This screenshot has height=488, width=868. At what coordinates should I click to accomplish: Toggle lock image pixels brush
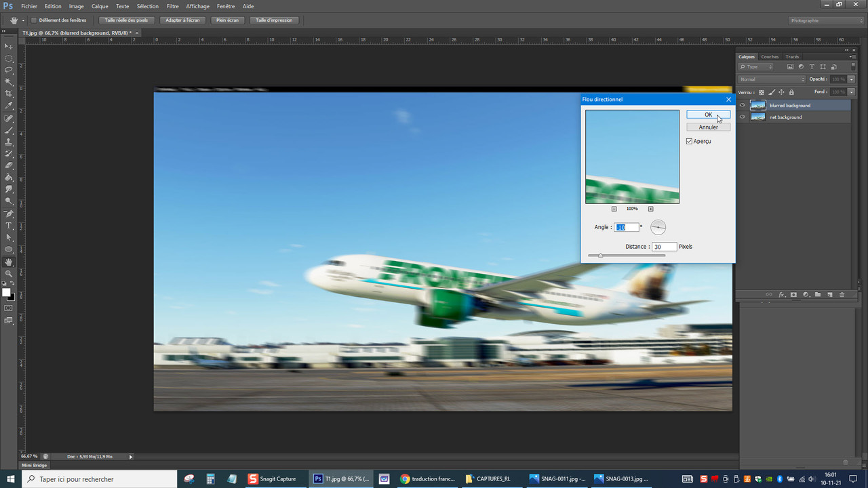point(771,92)
